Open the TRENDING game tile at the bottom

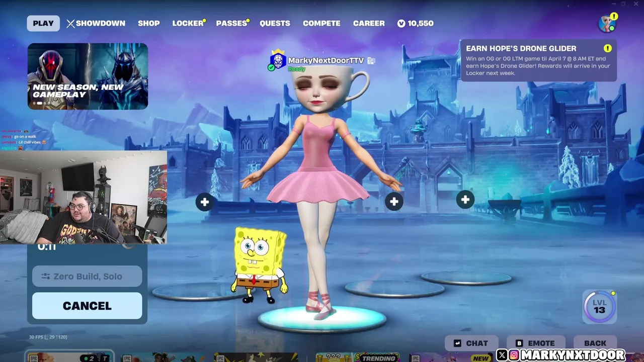point(357,357)
